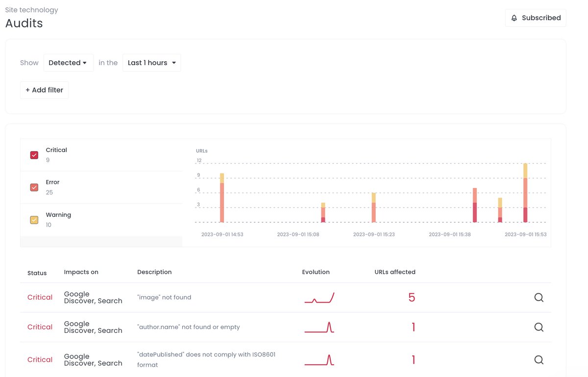Screen dimensions: 588x377
Task: Uncheck the Critical checkbox
Action: (34, 155)
